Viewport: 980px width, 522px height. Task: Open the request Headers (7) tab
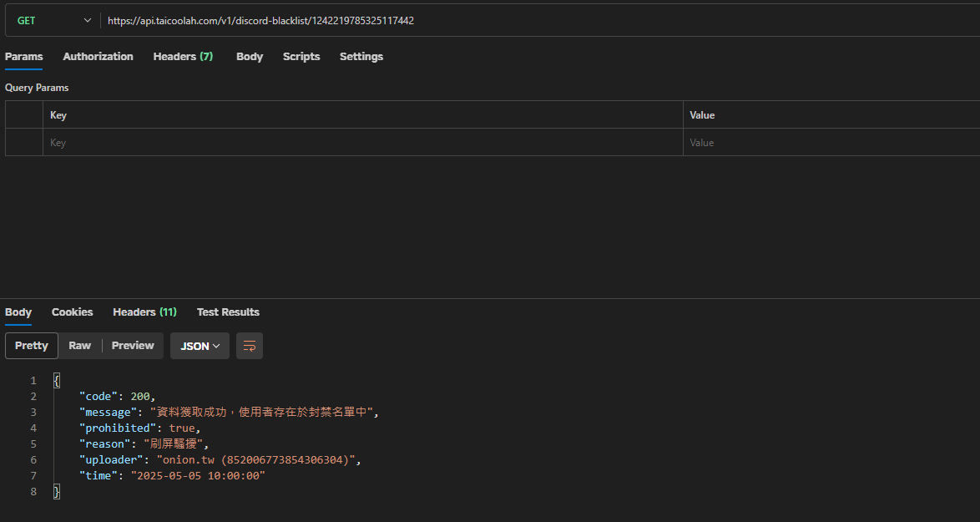coord(183,57)
